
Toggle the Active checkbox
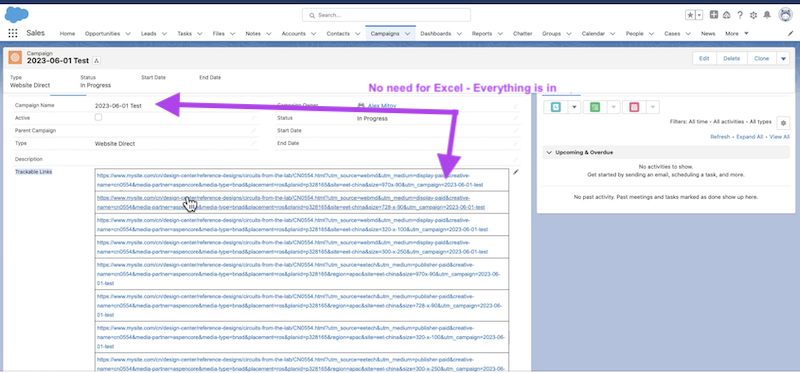[x=98, y=117]
